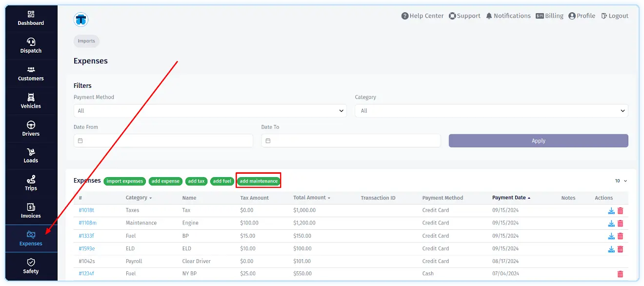Download the #1018t Taxes expense
This screenshot has height=286, width=644.
pos(611,211)
